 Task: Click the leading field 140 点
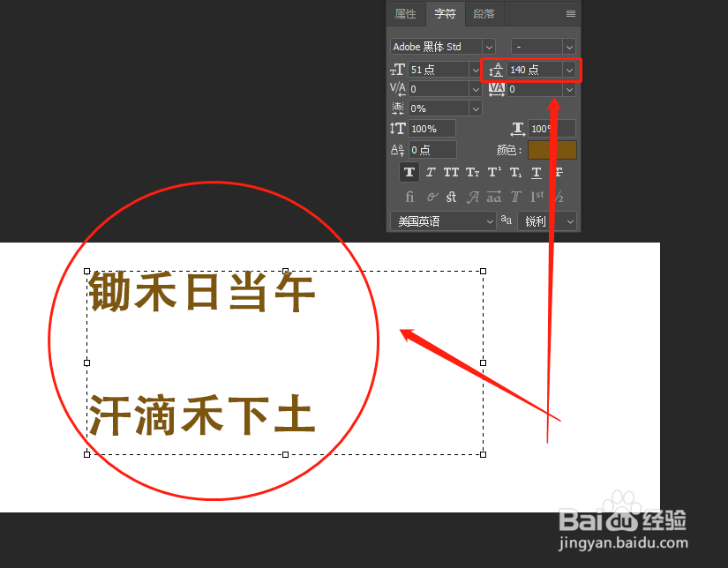pos(535,70)
